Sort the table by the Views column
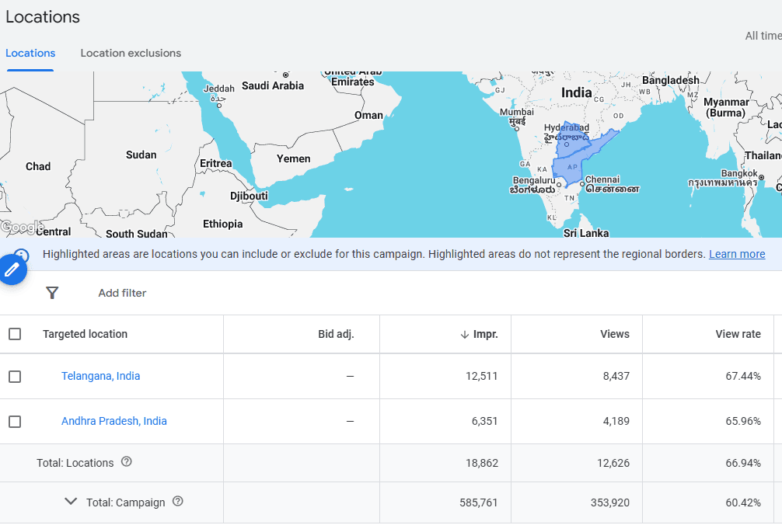 [615, 334]
